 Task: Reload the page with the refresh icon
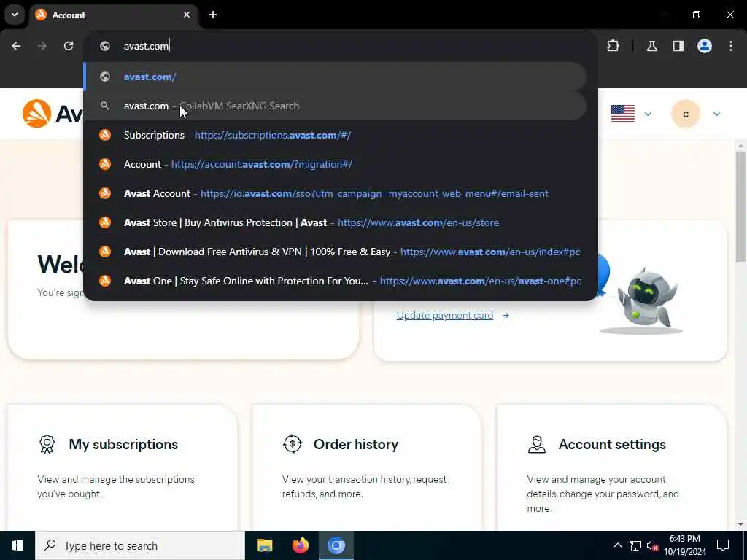69,46
